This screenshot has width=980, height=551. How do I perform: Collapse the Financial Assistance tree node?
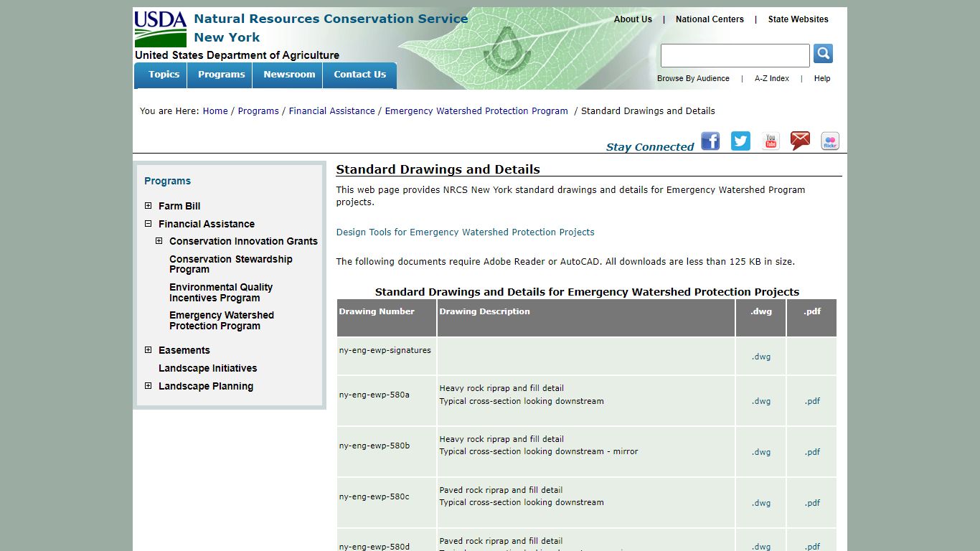[x=149, y=224]
